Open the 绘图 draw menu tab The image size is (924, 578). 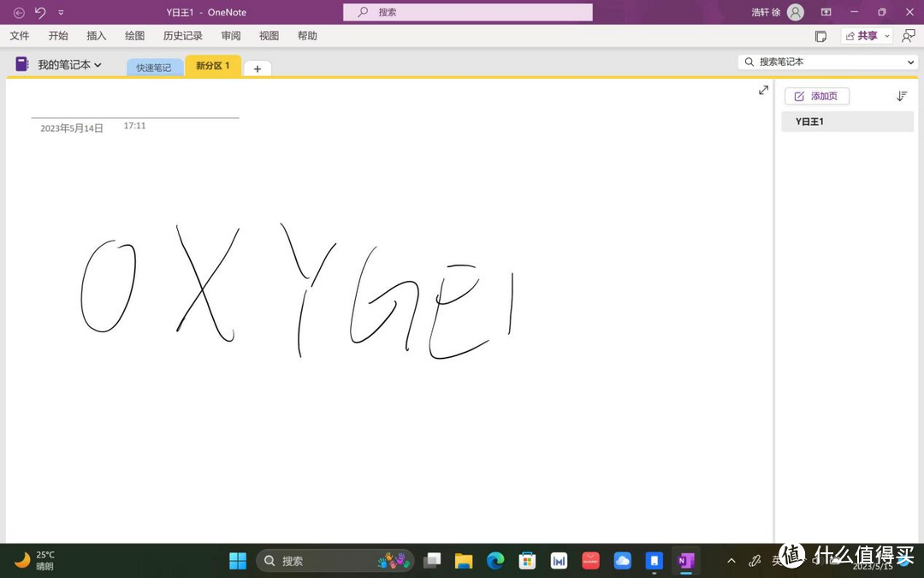pos(134,36)
